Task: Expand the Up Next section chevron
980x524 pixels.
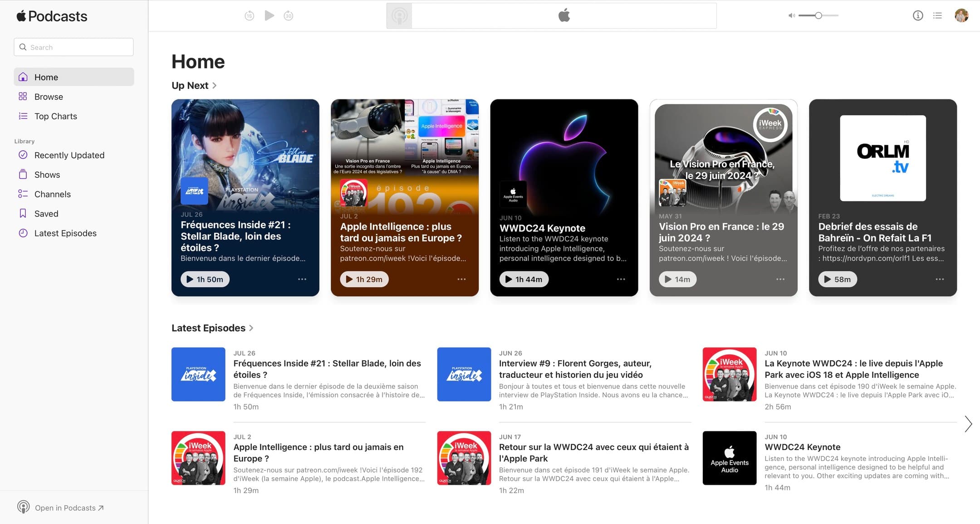Action: [214, 85]
